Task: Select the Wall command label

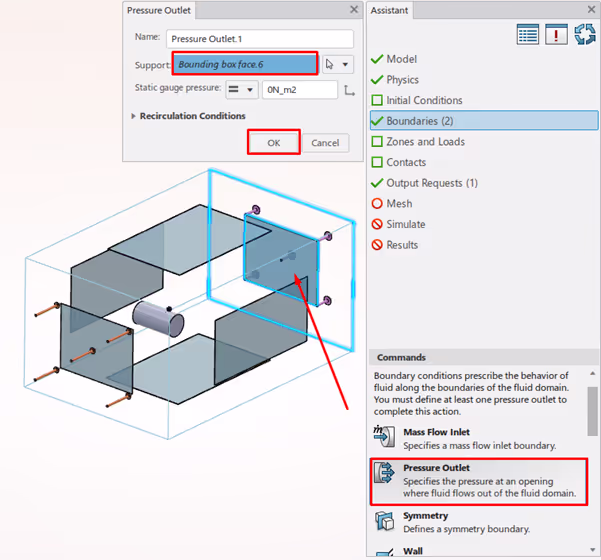Action: [x=413, y=551]
